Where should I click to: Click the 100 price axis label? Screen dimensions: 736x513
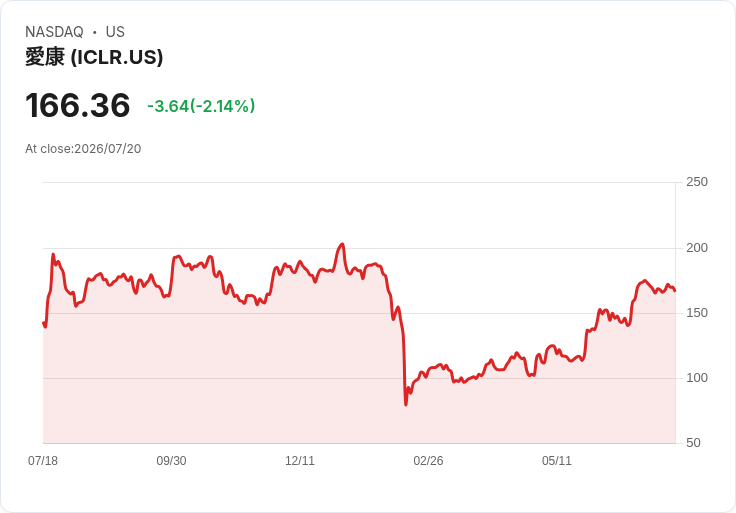(697, 378)
